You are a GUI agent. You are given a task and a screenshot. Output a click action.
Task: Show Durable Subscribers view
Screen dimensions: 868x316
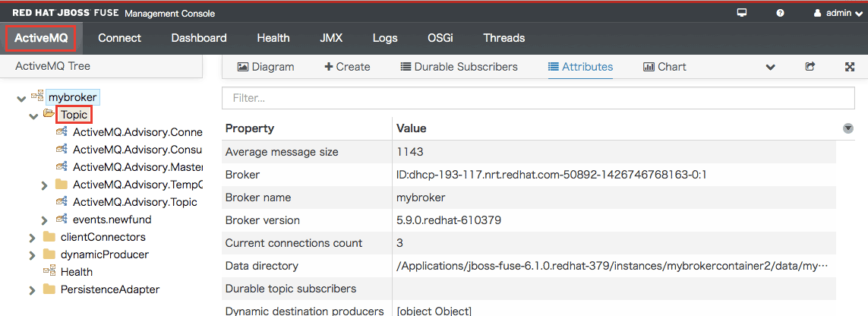coord(459,67)
